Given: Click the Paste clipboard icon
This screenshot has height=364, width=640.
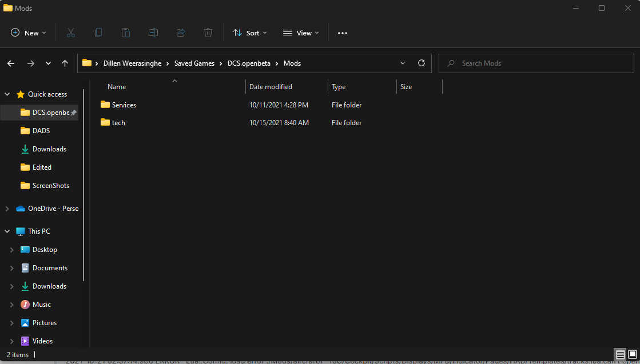Looking at the screenshot, I should (x=126, y=33).
